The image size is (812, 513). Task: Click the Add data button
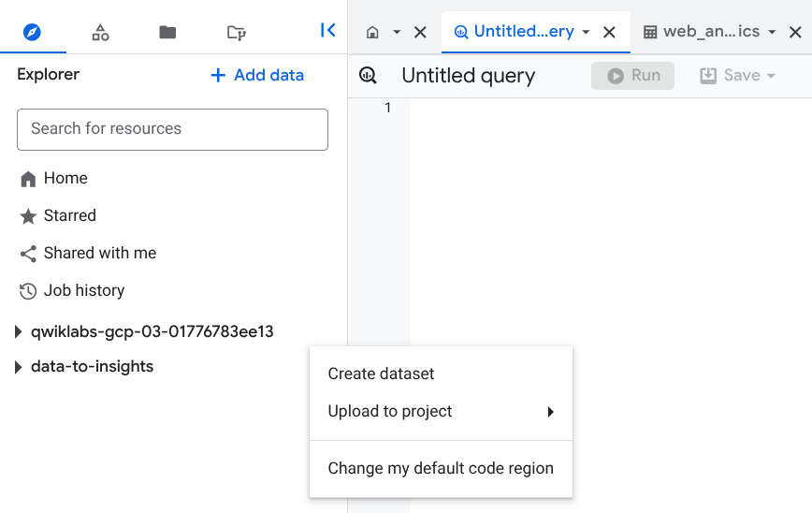coord(257,75)
